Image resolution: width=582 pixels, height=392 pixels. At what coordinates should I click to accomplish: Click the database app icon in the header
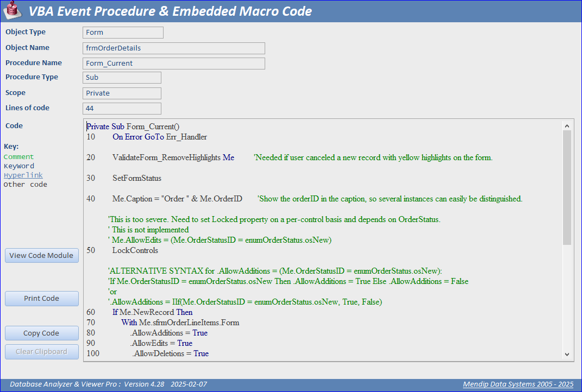(x=12, y=10)
